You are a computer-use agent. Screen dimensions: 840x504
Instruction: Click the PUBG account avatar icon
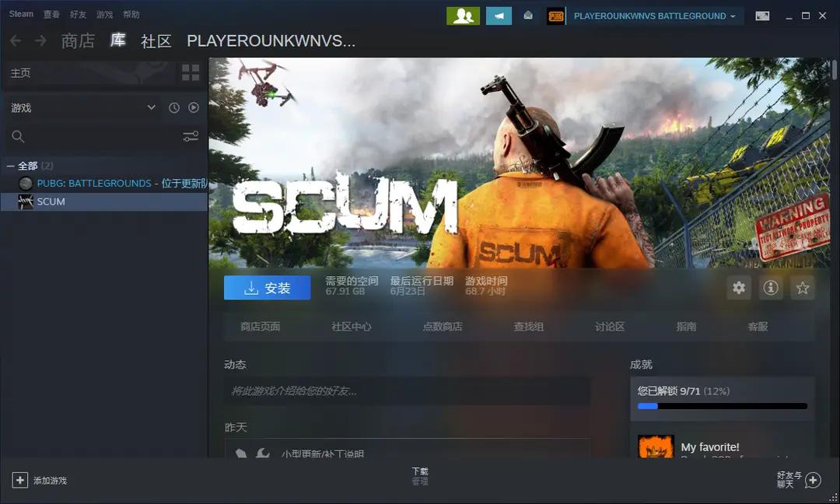tap(555, 16)
